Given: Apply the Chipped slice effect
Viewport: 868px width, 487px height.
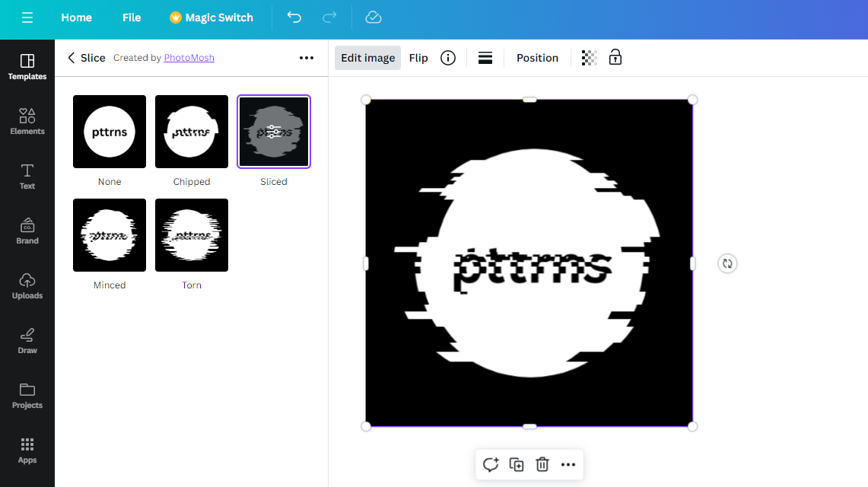Looking at the screenshot, I should (x=192, y=132).
